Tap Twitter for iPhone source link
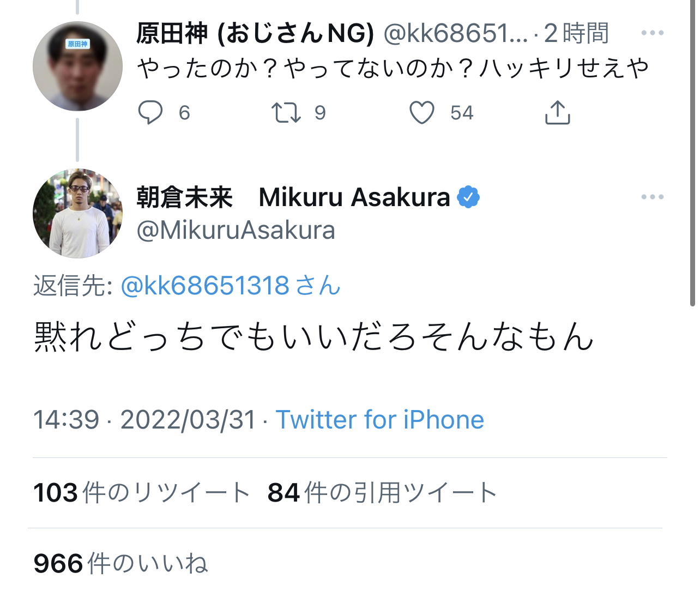700x597 pixels. pos(379,420)
